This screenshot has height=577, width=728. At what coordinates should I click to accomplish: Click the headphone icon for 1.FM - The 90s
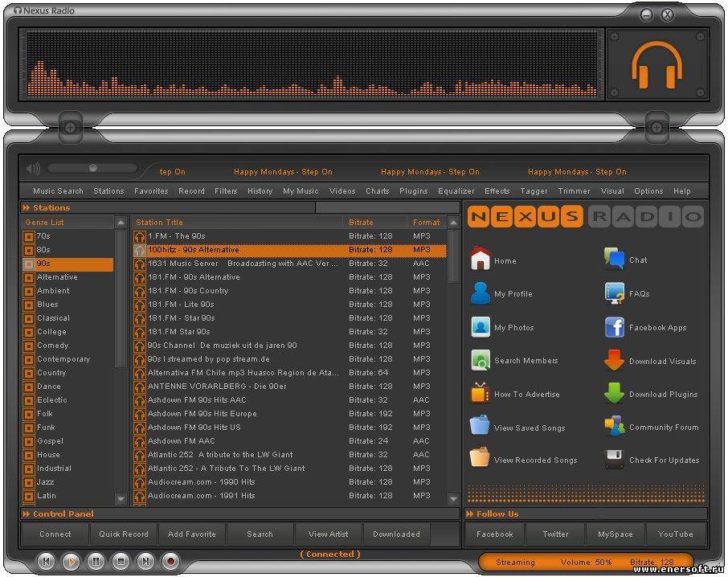pyautogui.click(x=139, y=237)
